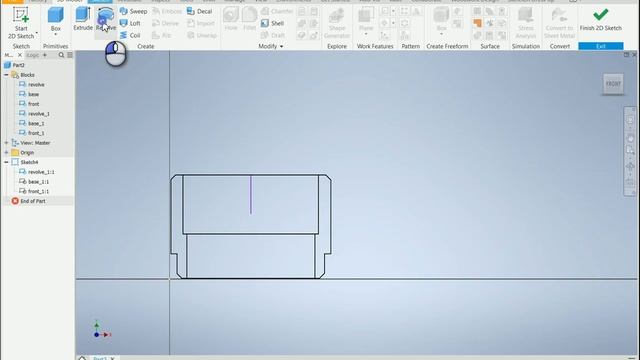Expand the Origin folder
This screenshot has width=640, height=360.
tap(6, 153)
